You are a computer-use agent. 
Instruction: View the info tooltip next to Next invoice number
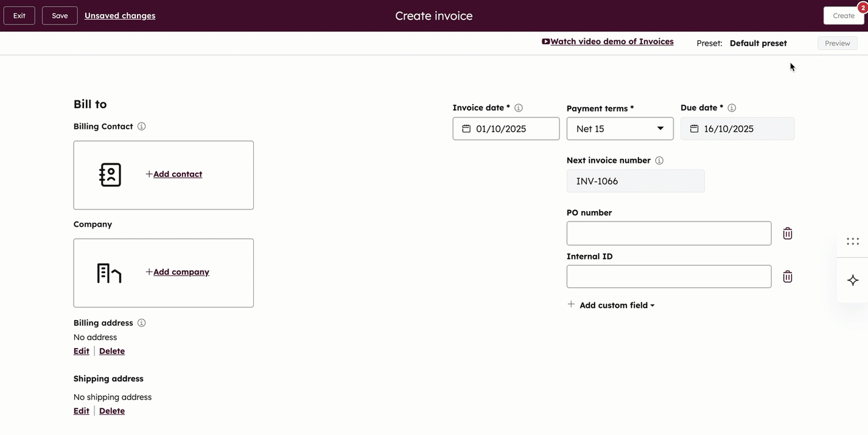click(x=659, y=160)
